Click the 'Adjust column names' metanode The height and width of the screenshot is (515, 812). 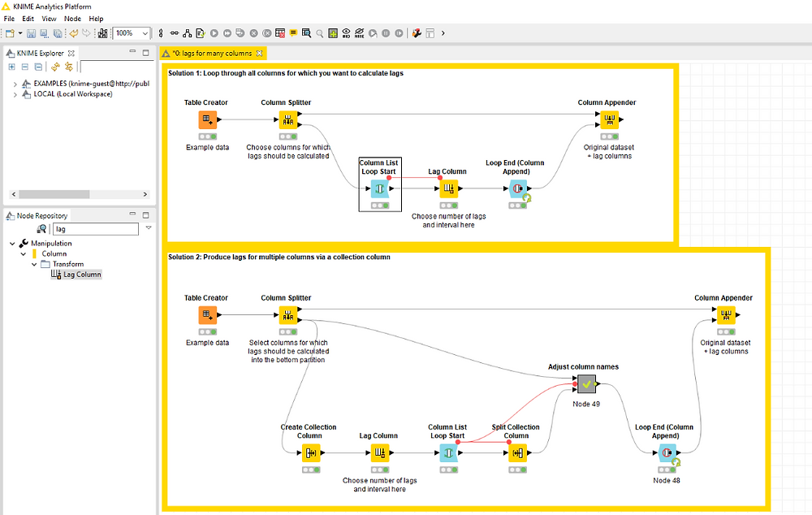point(586,384)
